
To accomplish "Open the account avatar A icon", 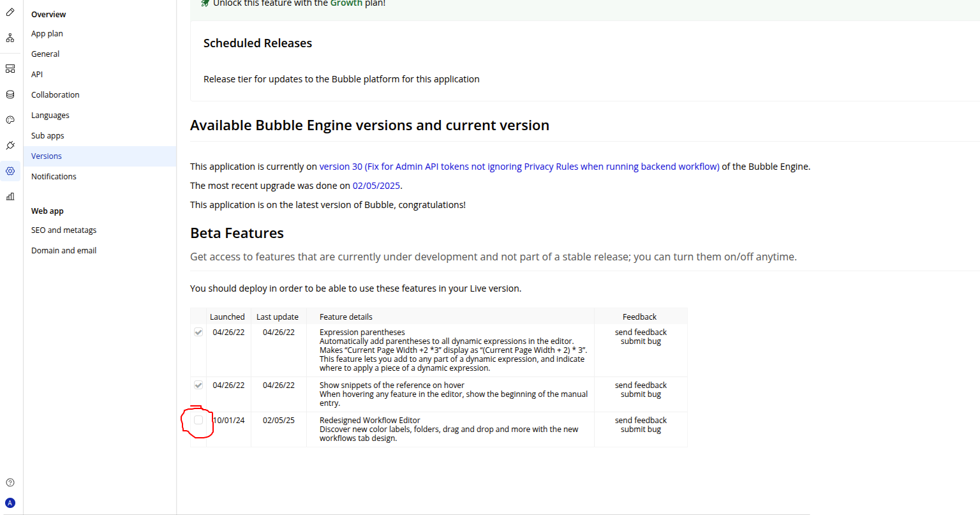I will pos(10,503).
